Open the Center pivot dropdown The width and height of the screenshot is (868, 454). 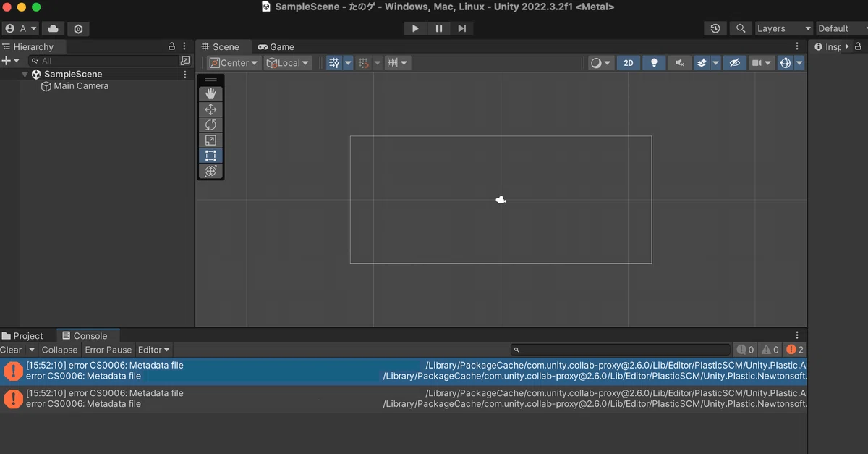click(234, 63)
